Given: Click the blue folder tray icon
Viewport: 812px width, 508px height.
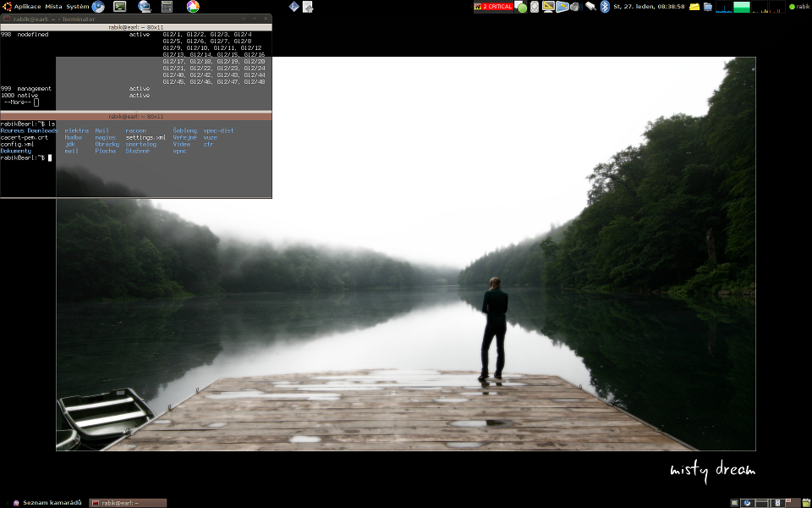Looking at the screenshot, I should [707, 7].
